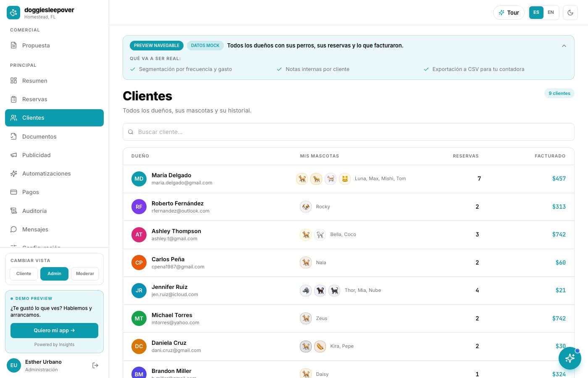Click the Pagos card icon

click(x=14, y=192)
